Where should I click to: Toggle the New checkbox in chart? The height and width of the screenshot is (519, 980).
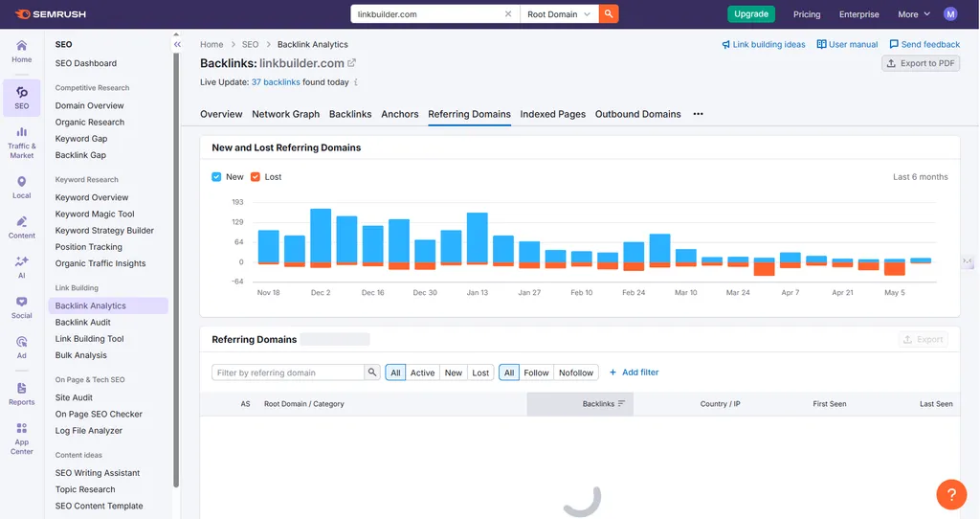pos(216,177)
